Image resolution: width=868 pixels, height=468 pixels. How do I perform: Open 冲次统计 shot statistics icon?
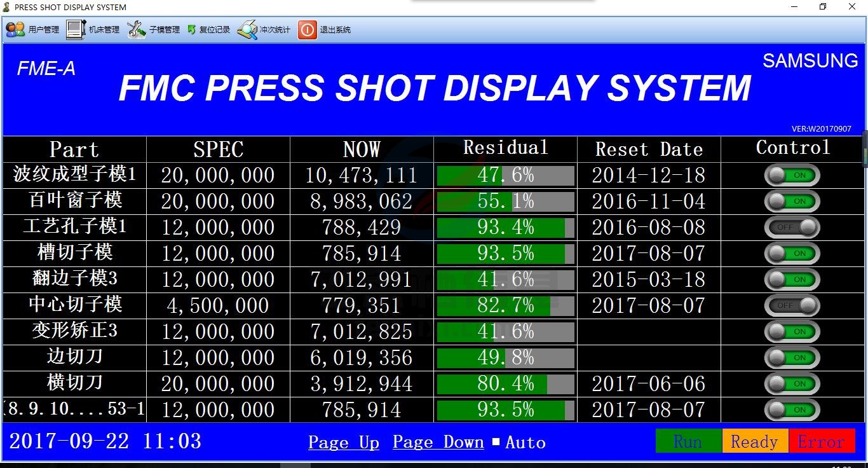pyautogui.click(x=247, y=30)
